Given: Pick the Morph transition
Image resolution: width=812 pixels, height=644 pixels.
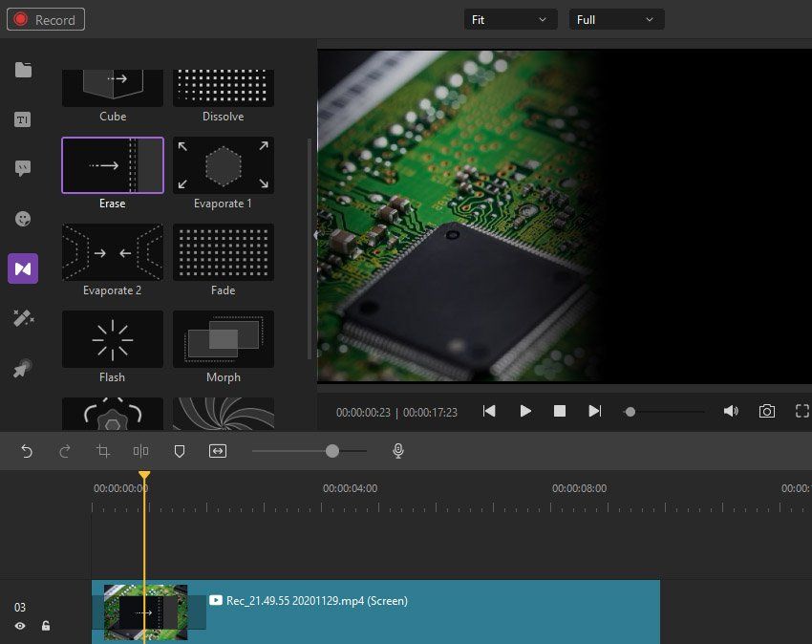Looking at the screenshot, I should [224, 339].
